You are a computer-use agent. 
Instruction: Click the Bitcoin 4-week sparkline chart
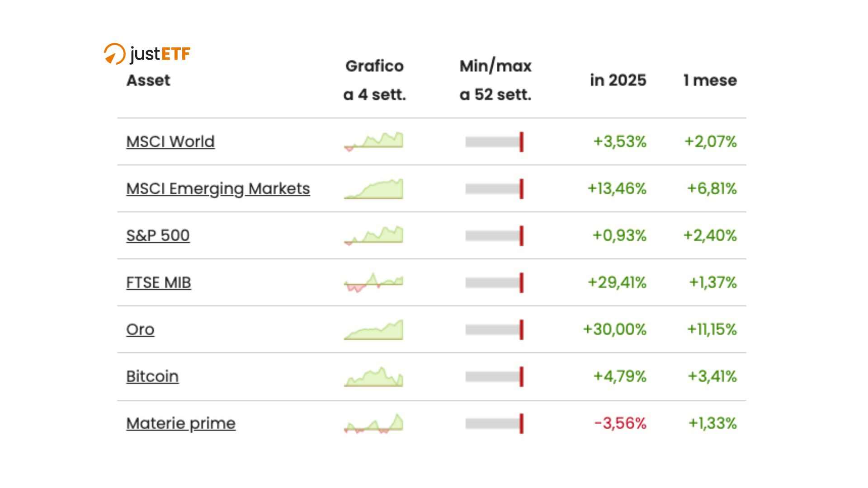tap(373, 377)
